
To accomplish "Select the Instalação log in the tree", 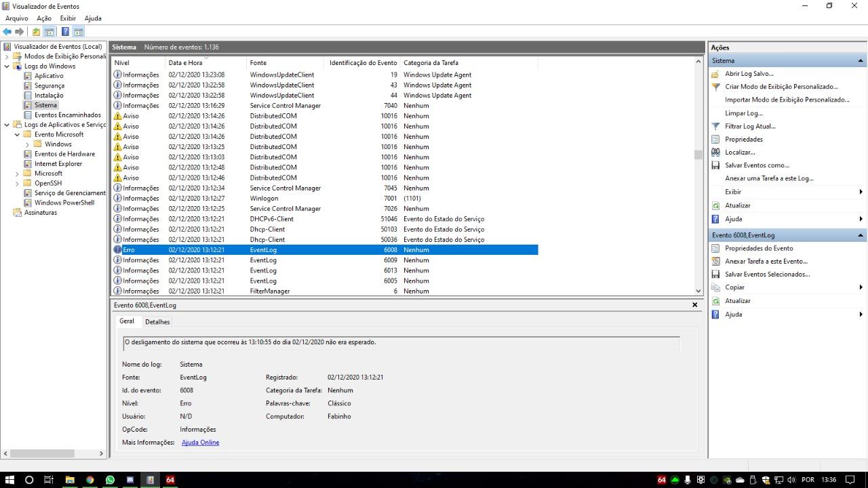I will tap(49, 96).
